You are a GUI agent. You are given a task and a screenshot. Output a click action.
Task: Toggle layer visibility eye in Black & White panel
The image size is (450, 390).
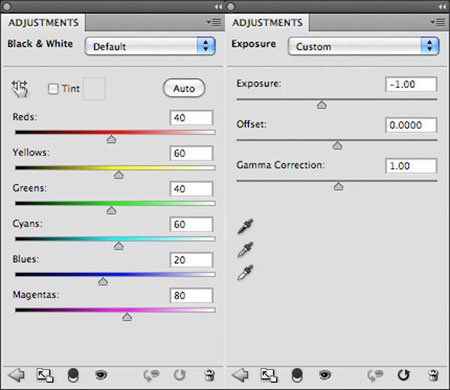pos(101,375)
